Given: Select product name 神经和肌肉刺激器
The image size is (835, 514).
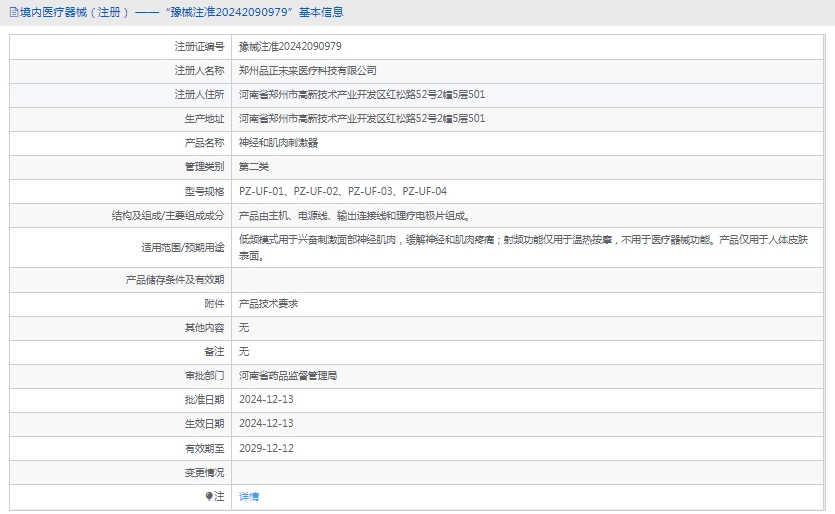Looking at the screenshot, I should 278,143.
